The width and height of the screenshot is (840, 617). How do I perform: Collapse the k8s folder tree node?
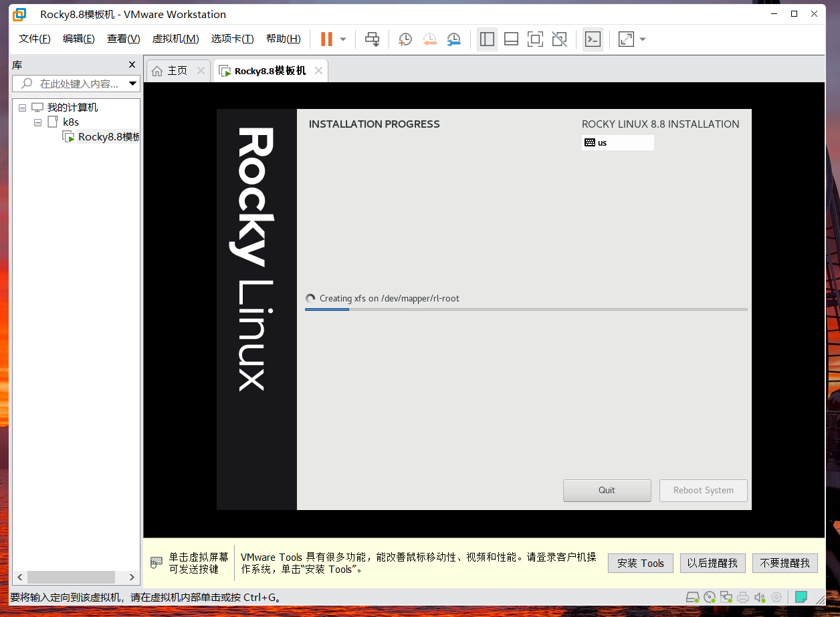(38, 122)
